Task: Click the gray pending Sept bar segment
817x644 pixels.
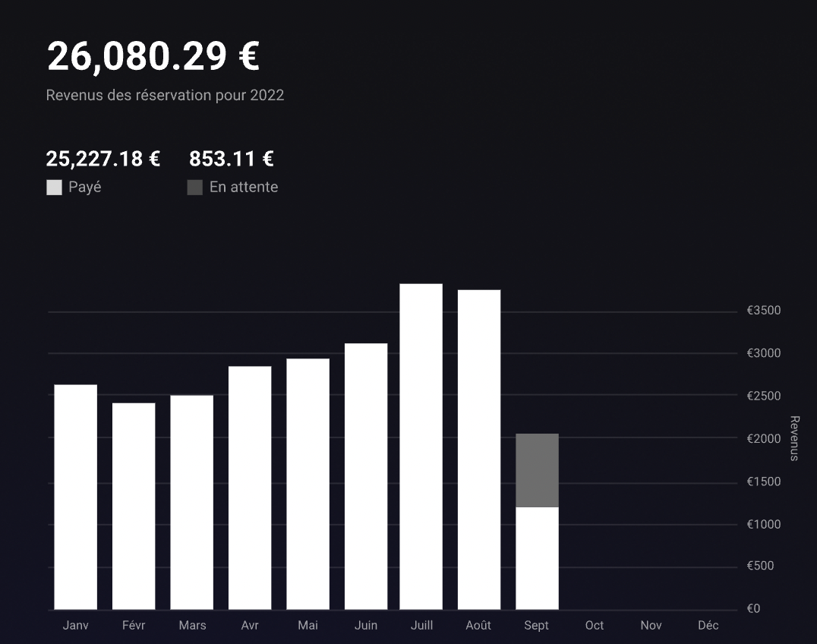Action: coord(537,470)
